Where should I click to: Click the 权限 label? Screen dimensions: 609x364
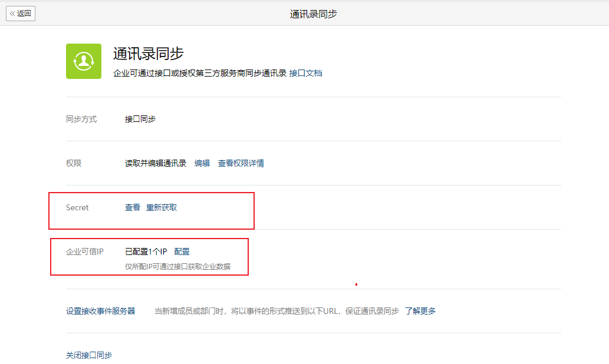point(74,163)
